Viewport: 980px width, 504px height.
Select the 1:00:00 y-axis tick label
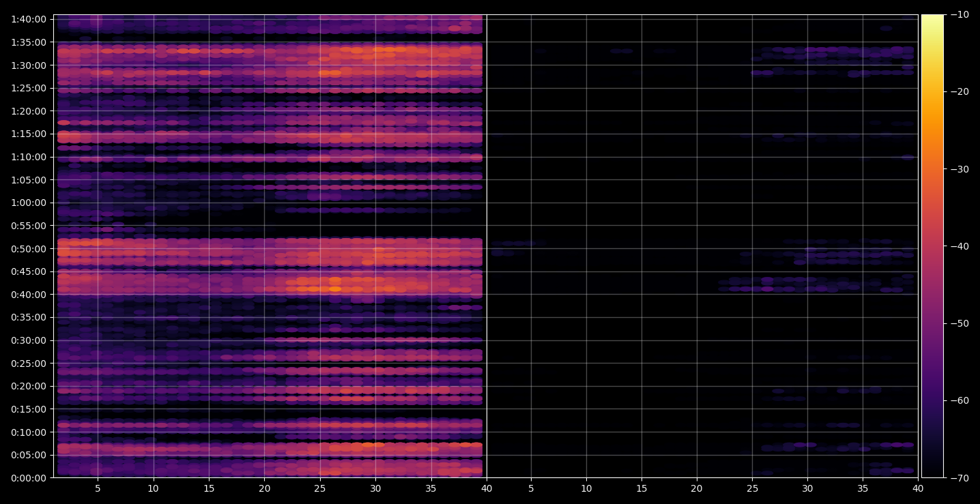click(29, 203)
